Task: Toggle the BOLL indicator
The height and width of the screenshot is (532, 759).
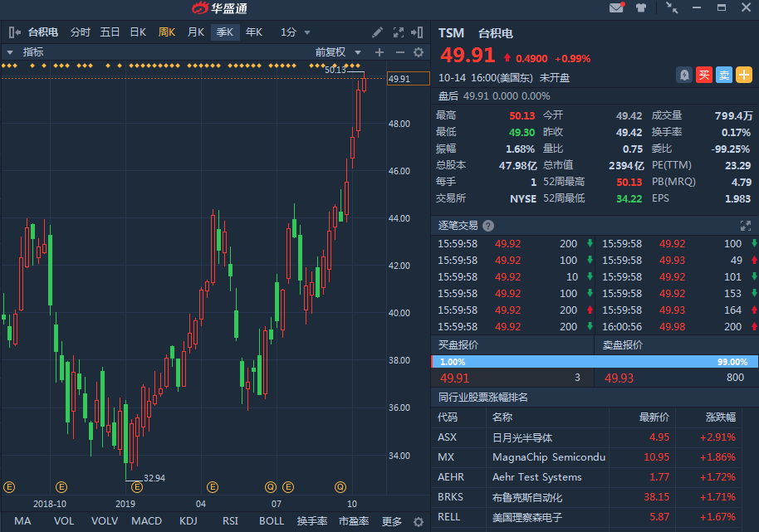Action: 272,521
